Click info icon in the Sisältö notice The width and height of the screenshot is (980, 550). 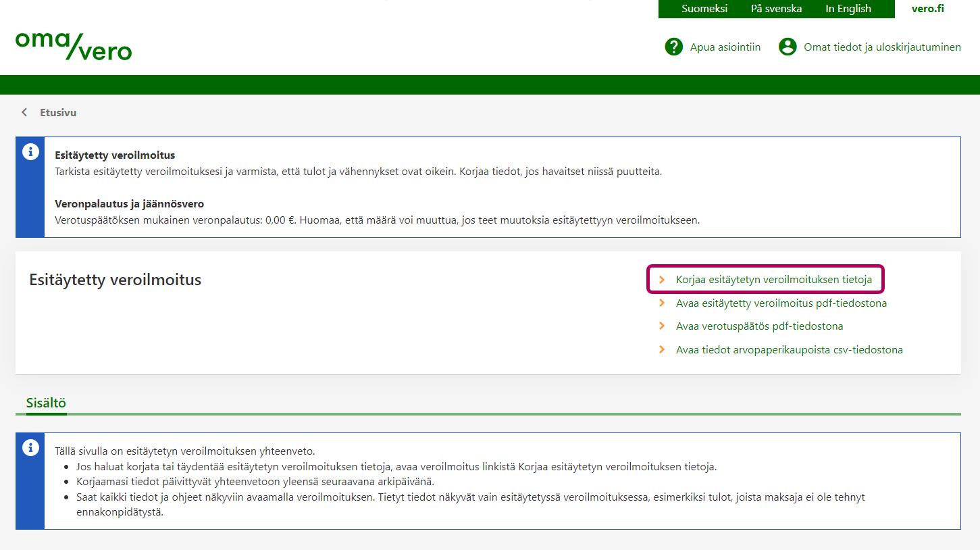coord(30,447)
